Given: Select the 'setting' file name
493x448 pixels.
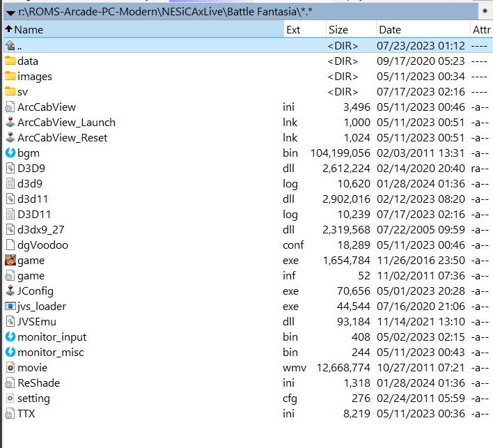Looking at the screenshot, I should tap(33, 399).
